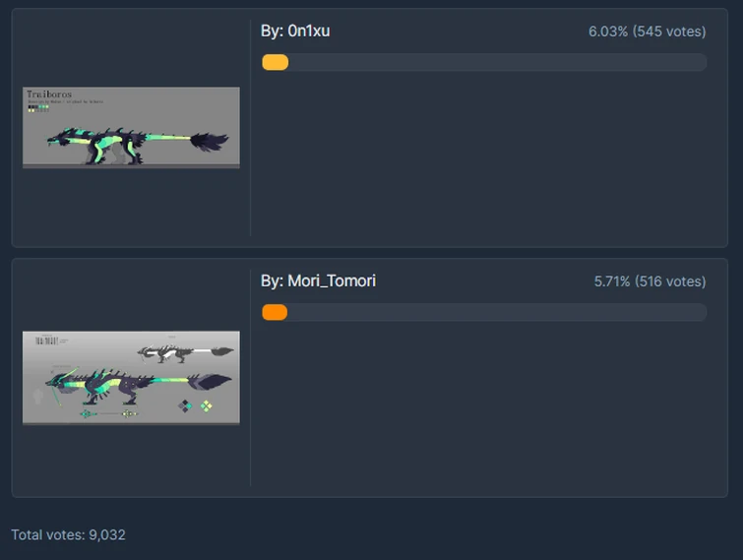This screenshot has width=743, height=560.
Task: Click the green weapon item below Mori_Tomori's creature
Action: point(109,414)
